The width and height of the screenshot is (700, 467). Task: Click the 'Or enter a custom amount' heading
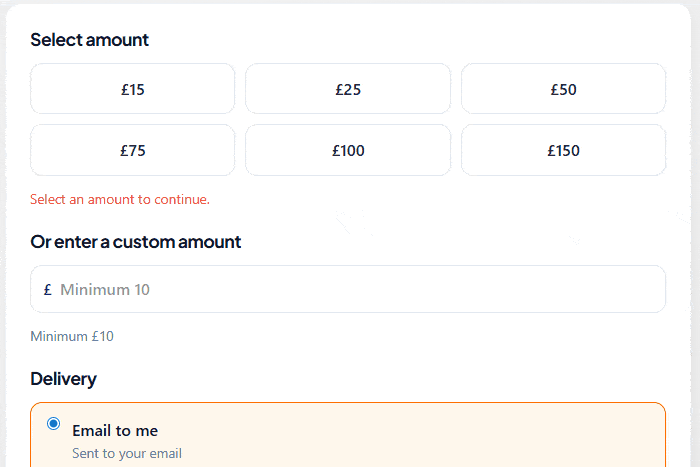click(136, 242)
